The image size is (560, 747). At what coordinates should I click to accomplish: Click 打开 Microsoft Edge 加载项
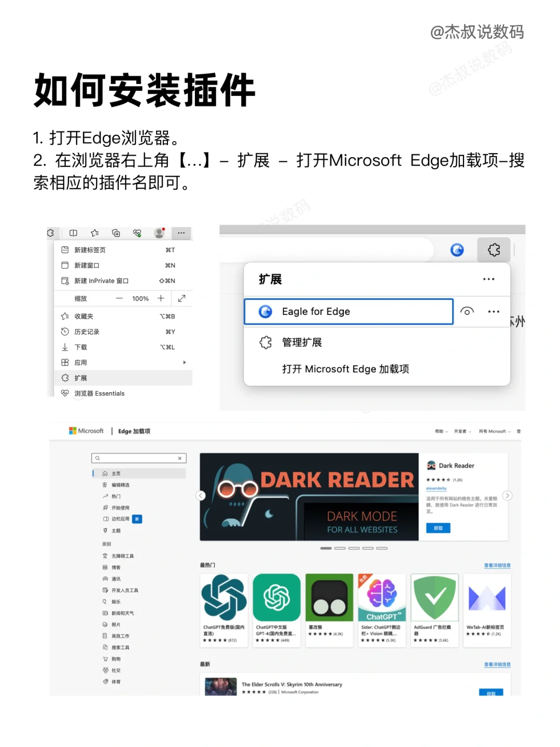(x=345, y=369)
